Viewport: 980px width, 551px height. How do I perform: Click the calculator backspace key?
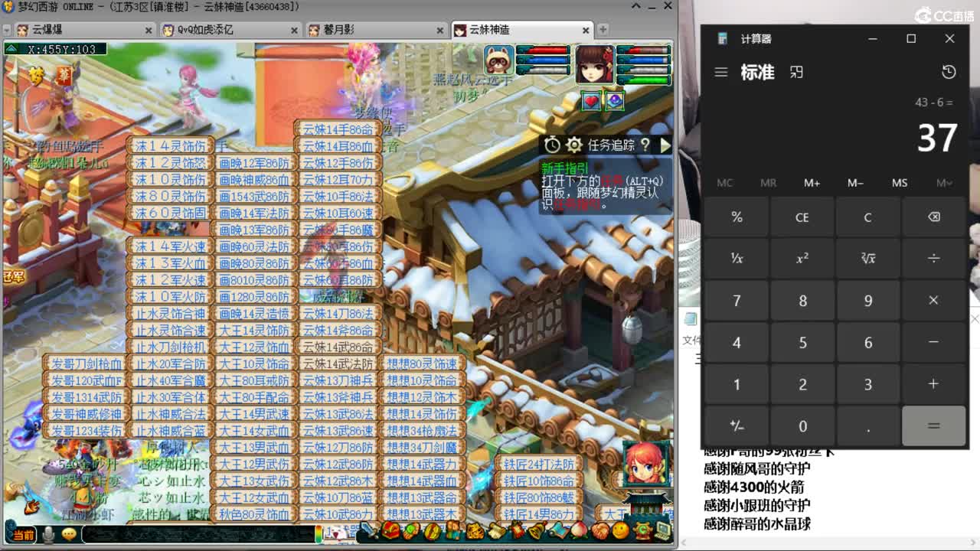(933, 217)
